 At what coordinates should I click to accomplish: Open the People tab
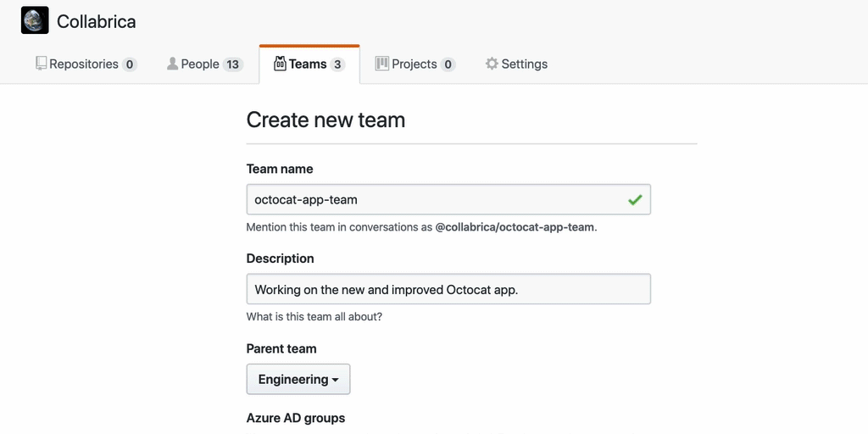[x=200, y=64]
